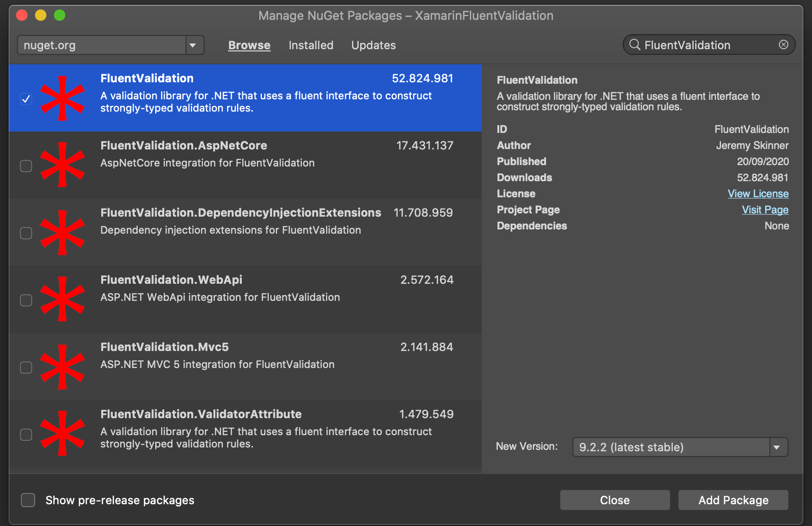Image resolution: width=812 pixels, height=526 pixels.
Task: Uncheck the FluentValidation package checkbox
Action: [x=26, y=99]
